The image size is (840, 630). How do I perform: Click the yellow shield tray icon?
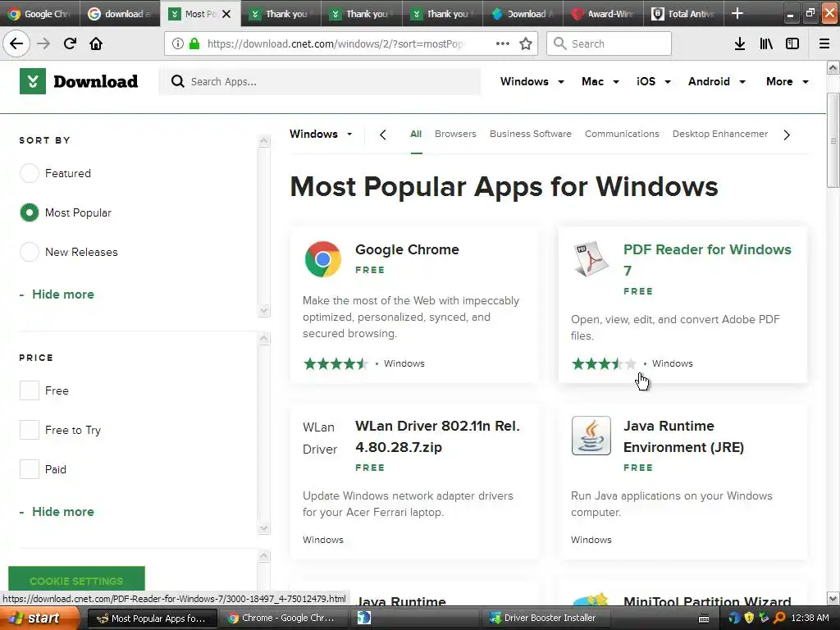click(x=749, y=618)
